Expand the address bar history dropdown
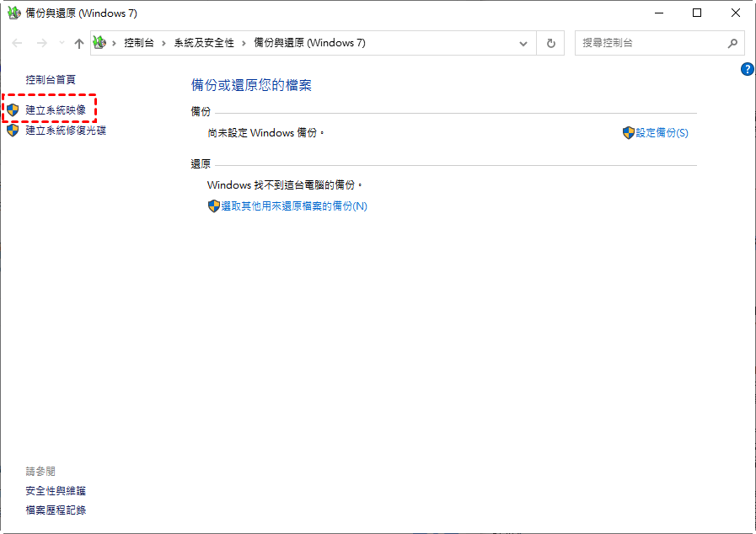Viewport: 756px width, 534px height. pos(524,43)
